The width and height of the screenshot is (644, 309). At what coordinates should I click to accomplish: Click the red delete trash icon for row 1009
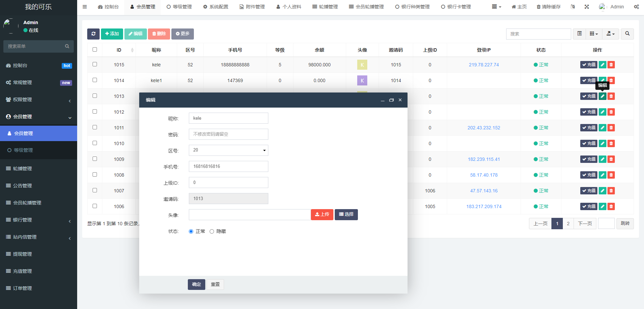[x=611, y=159]
